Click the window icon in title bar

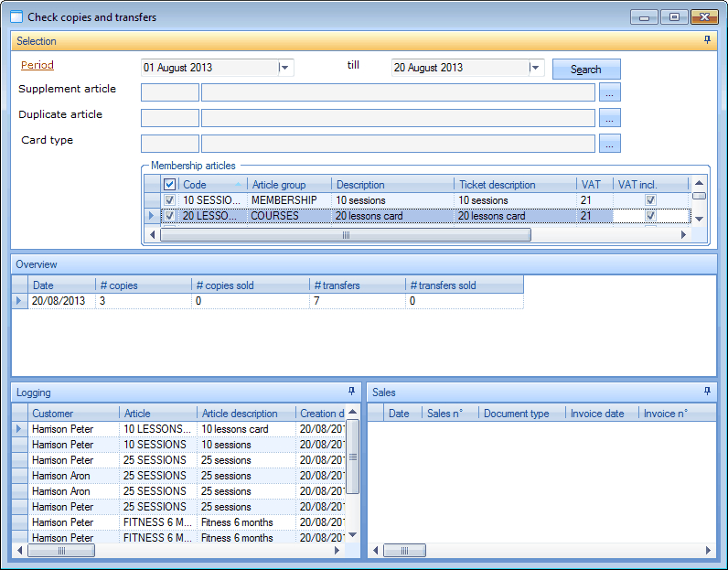pos(16,16)
